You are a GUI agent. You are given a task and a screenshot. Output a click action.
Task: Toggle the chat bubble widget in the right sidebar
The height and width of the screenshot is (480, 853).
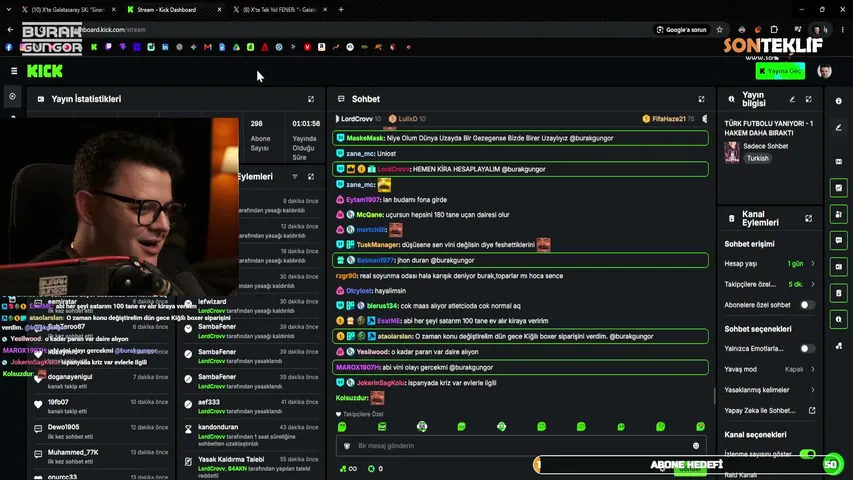(x=838, y=240)
